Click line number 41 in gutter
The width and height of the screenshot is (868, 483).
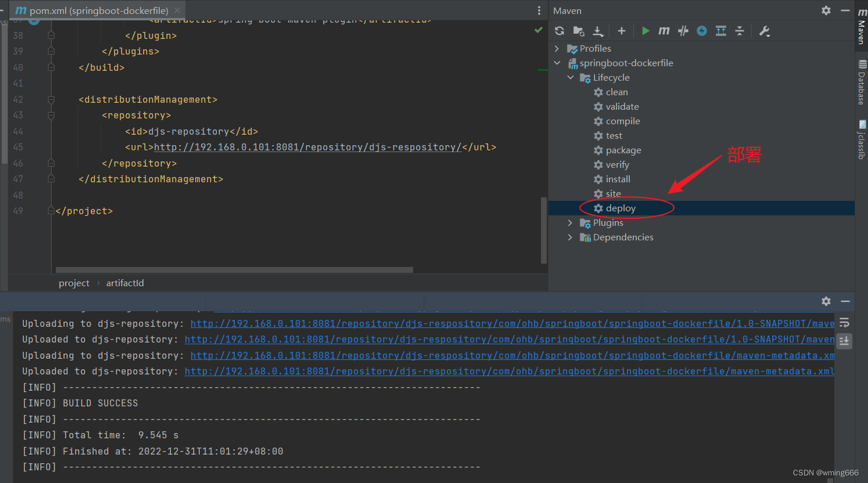pos(18,84)
